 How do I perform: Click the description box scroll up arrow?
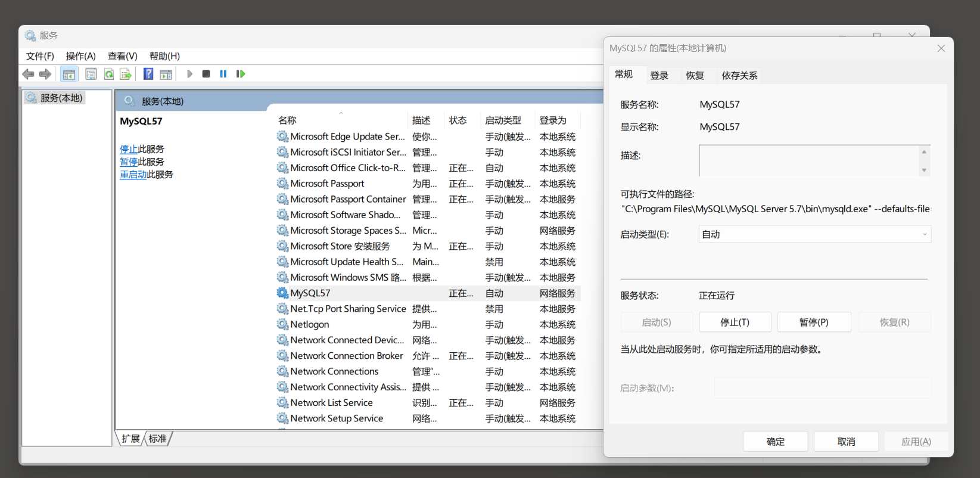[924, 151]
